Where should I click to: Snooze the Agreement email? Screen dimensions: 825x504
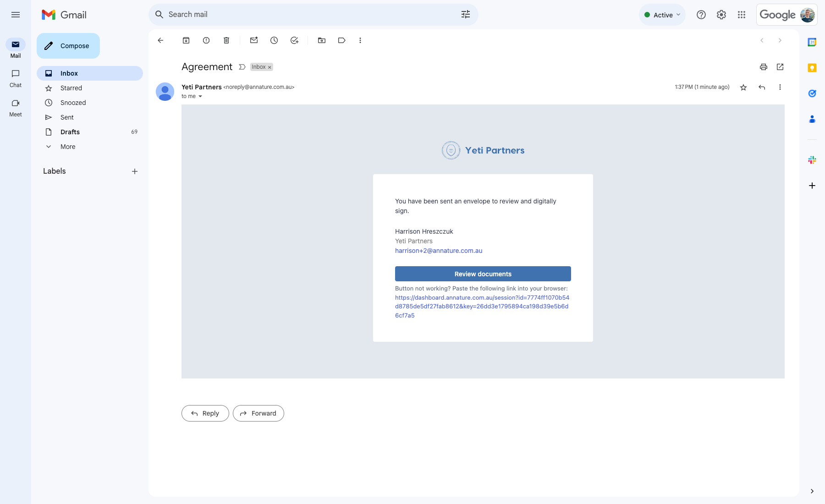274,40
